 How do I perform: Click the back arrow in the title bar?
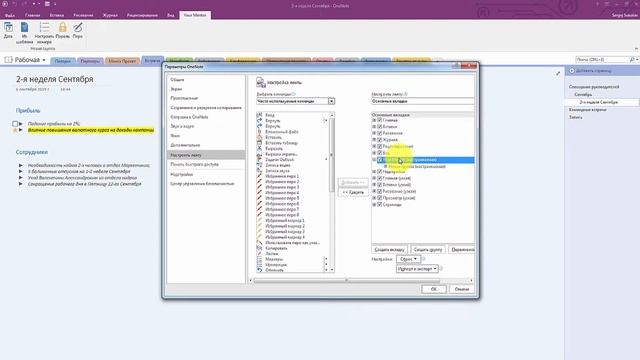pos(5,4)
